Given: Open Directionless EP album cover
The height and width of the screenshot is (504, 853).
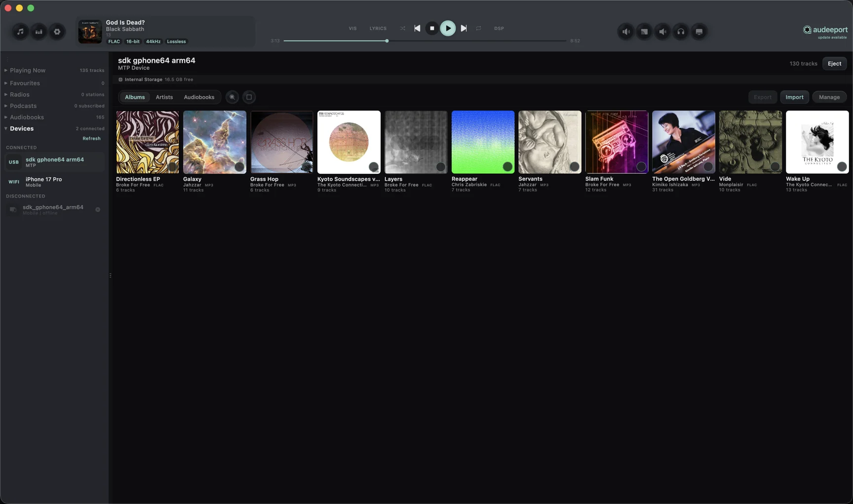Looking at the screenshot, I should (148, 142).
